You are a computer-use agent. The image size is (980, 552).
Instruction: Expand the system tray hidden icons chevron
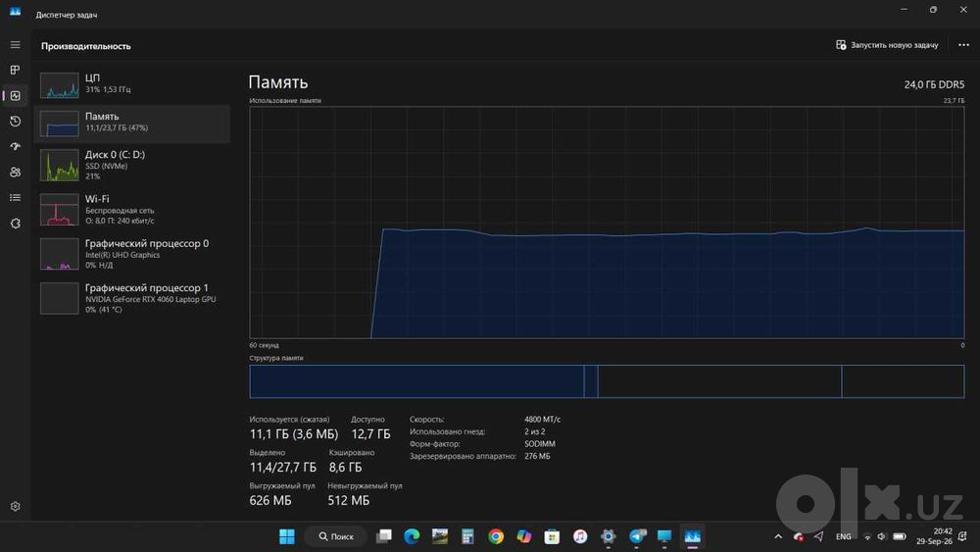tap(778, 536)
